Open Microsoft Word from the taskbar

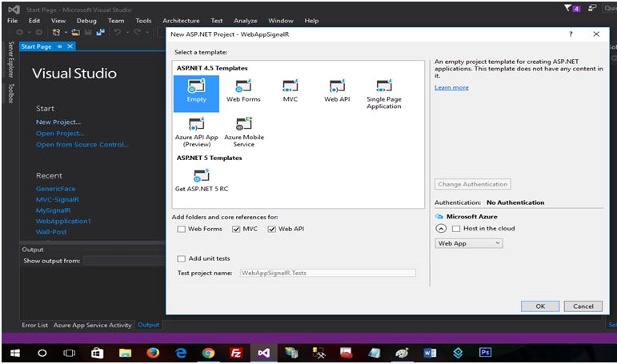430,353
